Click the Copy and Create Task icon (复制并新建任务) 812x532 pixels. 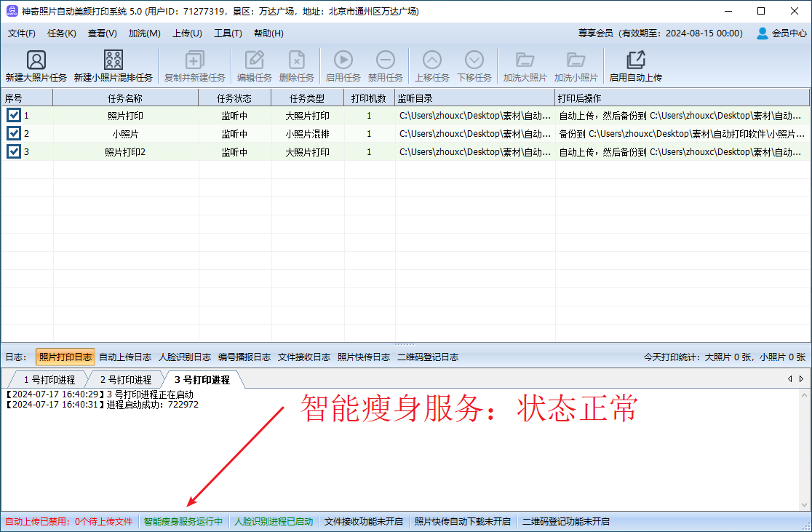point(194,60)
